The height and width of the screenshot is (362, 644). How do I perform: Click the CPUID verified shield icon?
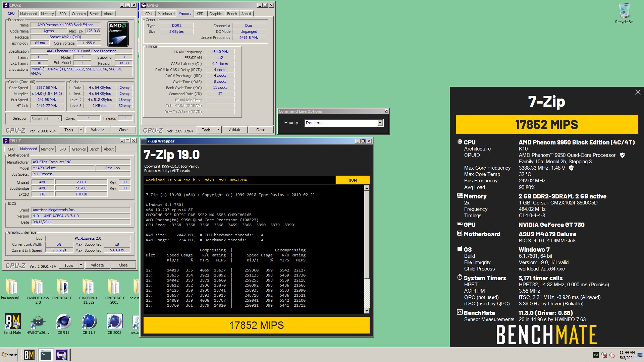coord(622,155)
